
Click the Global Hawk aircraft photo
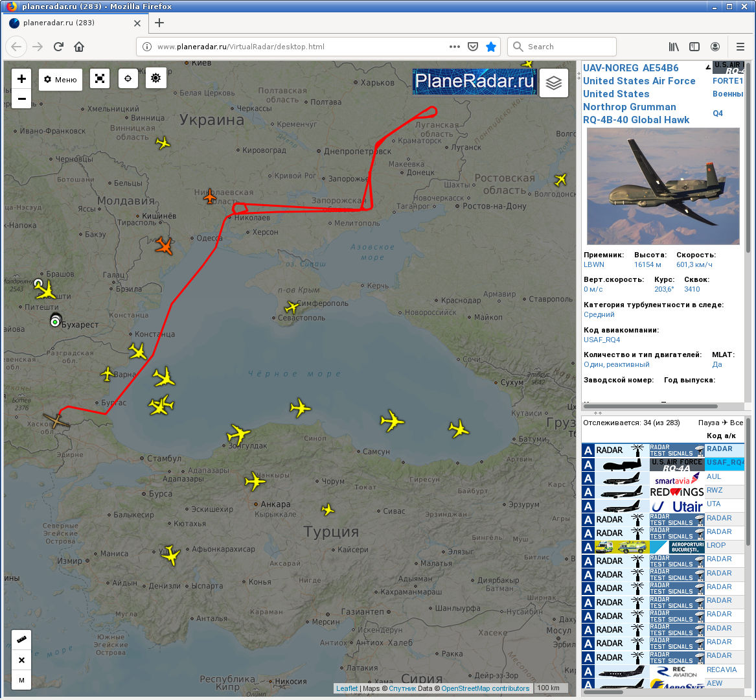click(663, 186)
